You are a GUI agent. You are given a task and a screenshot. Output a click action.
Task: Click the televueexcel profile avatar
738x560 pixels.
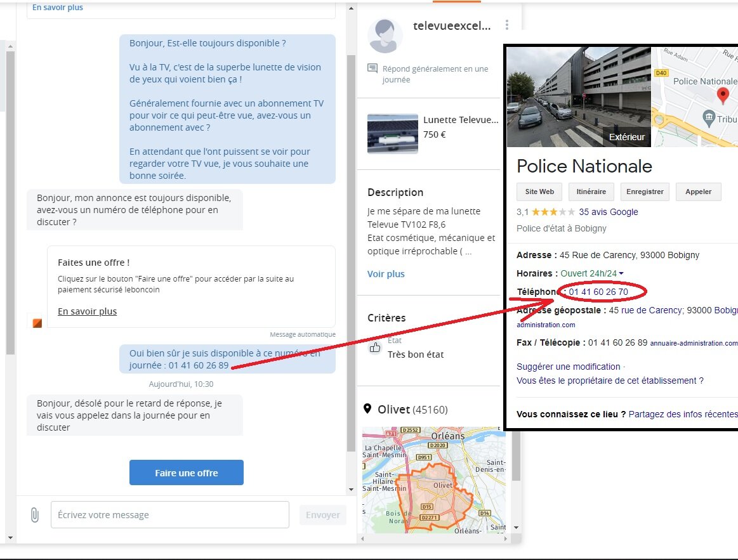[385, 36]
